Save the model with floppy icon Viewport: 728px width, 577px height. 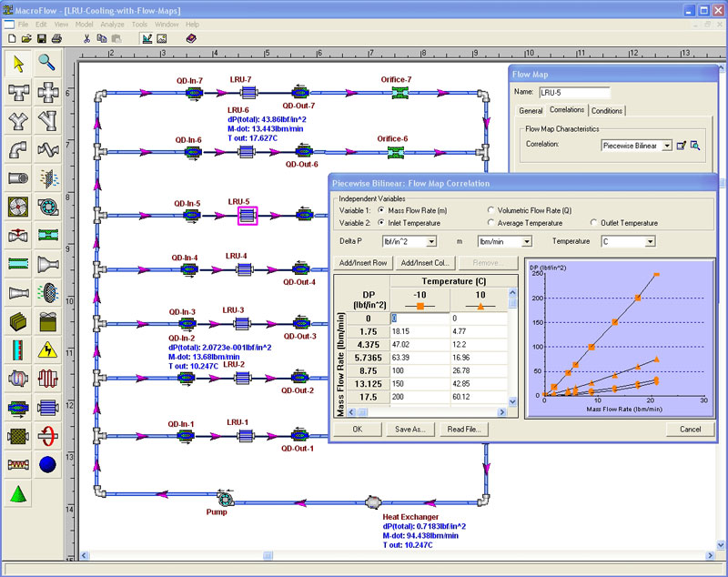(41, 38)
